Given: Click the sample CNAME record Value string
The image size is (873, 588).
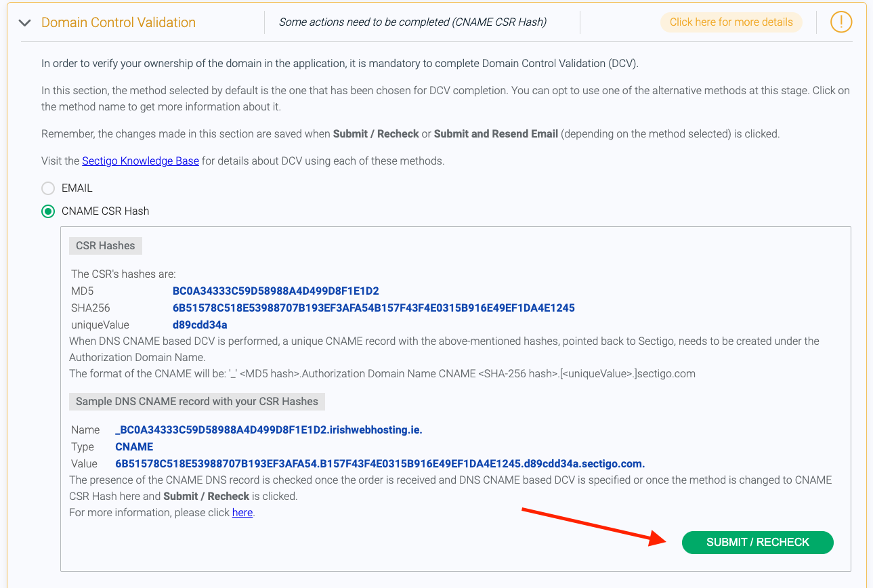Looking at the screenshot, I should click(380, 464).
